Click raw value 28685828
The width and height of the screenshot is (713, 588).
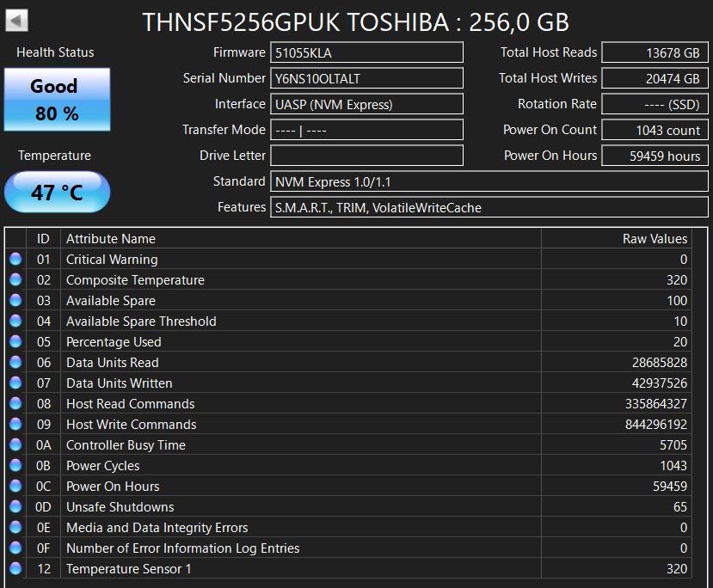tap(660, 362)
